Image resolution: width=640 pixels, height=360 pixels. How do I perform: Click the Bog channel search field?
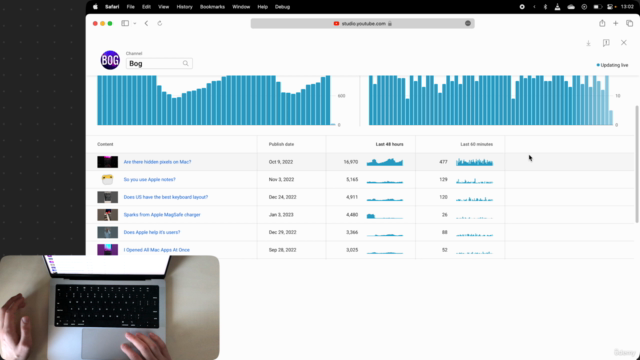coord(159,63)
